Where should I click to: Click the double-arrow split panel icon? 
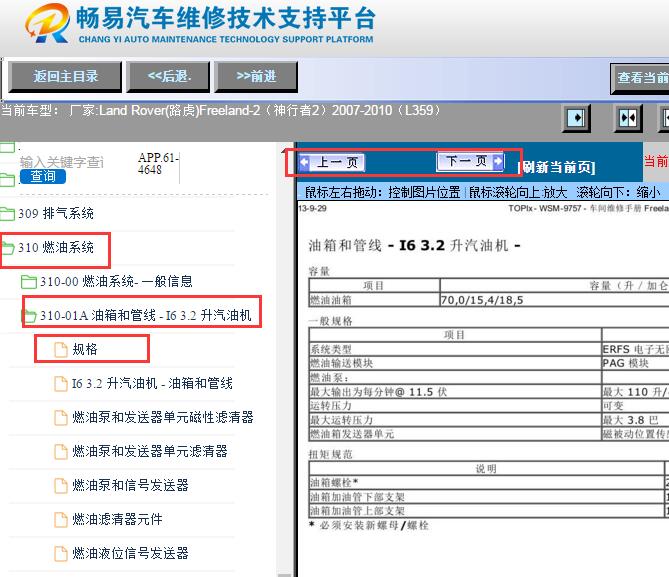click(x=628, y=118)
